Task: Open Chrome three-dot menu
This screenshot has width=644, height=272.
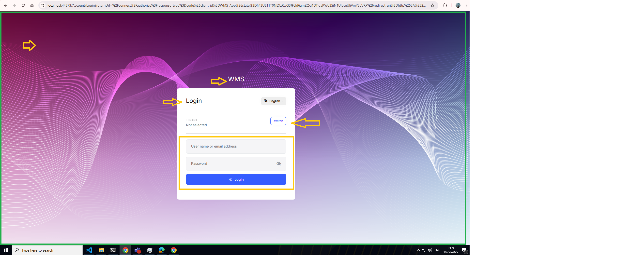Action: click(466, 5)
